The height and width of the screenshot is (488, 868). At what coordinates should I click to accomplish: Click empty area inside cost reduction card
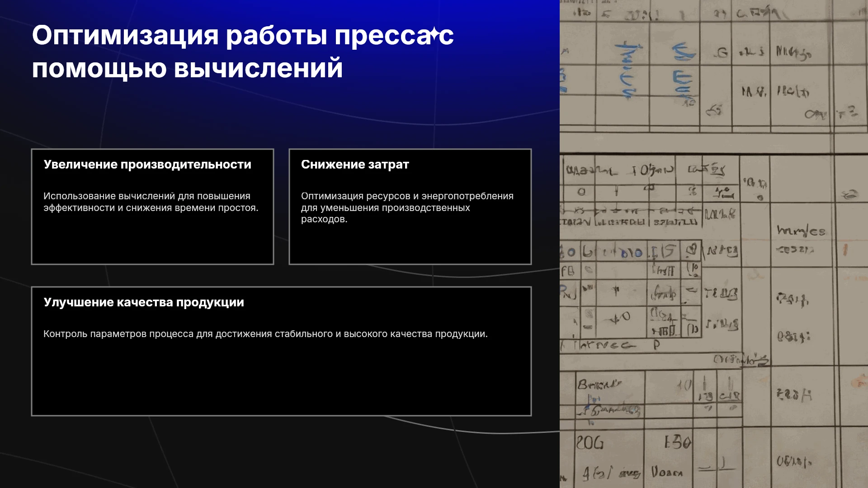pos(410,244)
